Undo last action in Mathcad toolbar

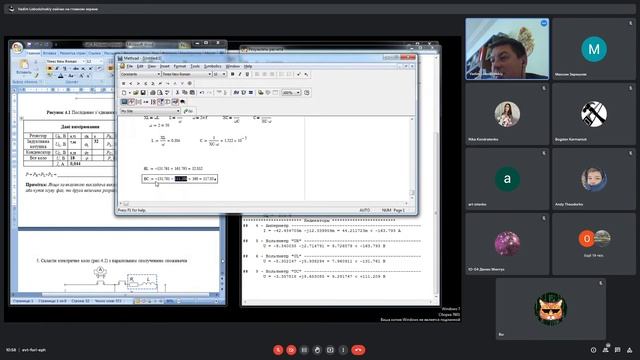202,93
